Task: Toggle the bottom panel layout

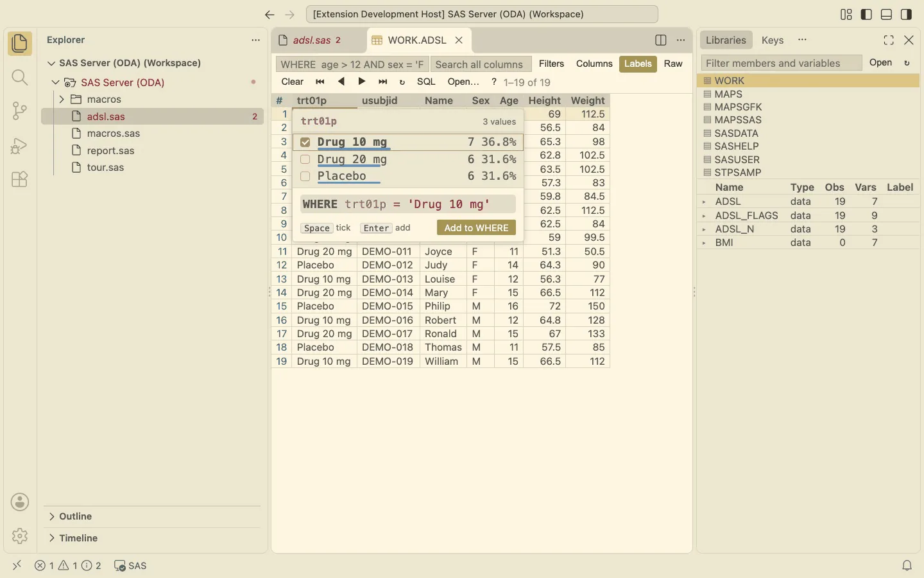Action: click(x=887, y=14)
